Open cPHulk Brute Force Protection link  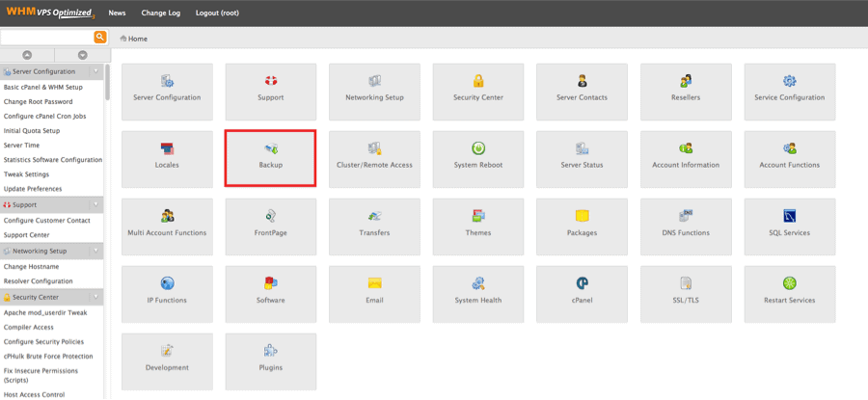pyautogui.click(x=48, y=357)
